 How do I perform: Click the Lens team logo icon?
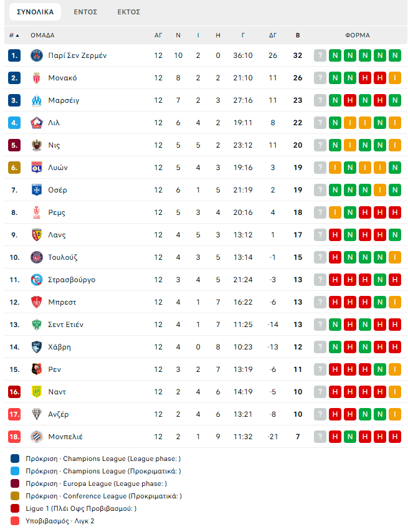pos(36,235)
